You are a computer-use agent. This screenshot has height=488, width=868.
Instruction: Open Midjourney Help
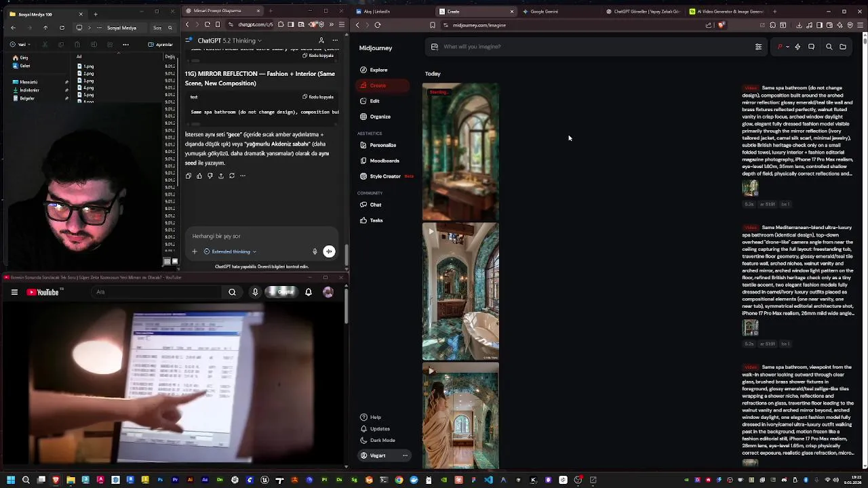pyautogui.click(x=371, y=418)
